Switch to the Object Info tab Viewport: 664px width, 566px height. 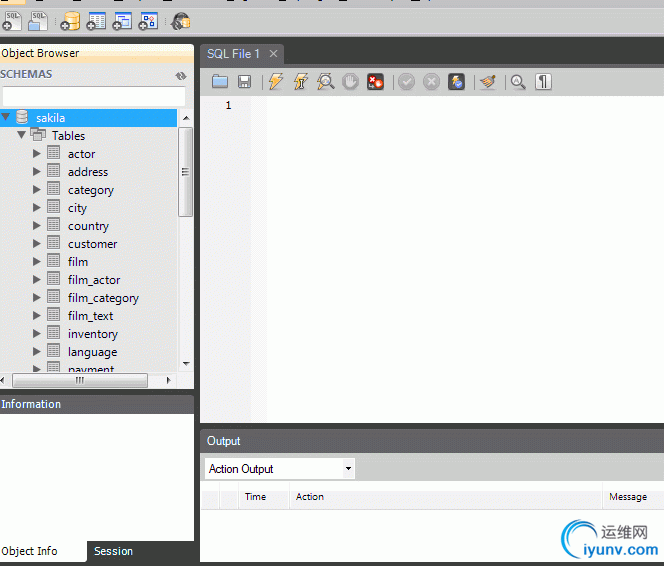pyautogui.click(x=29, y=551)
